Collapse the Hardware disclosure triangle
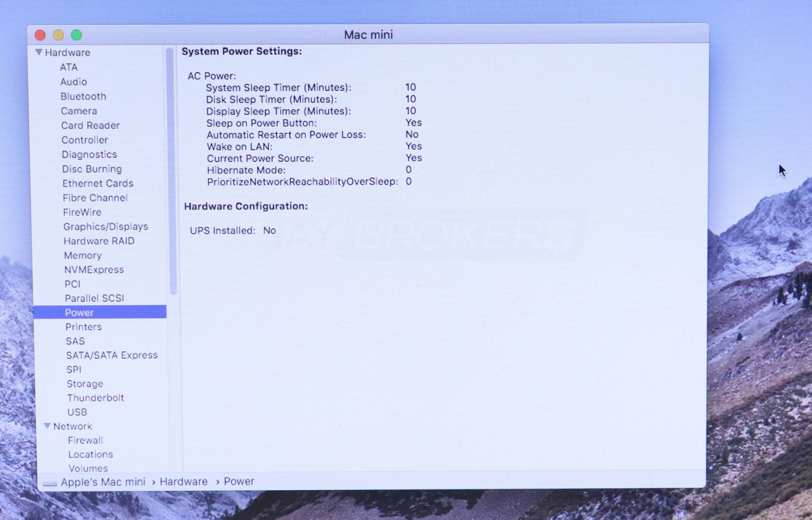Screen dimensions: 812x520 coord(39,52)
